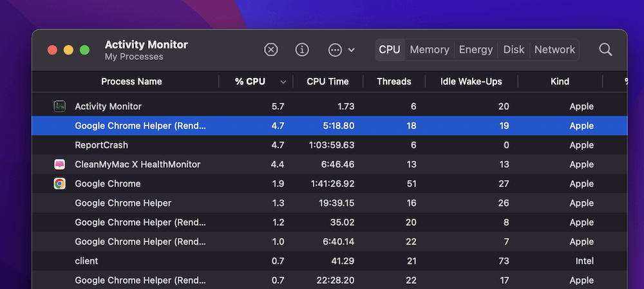Click the search magnifying glass icon

605,50
